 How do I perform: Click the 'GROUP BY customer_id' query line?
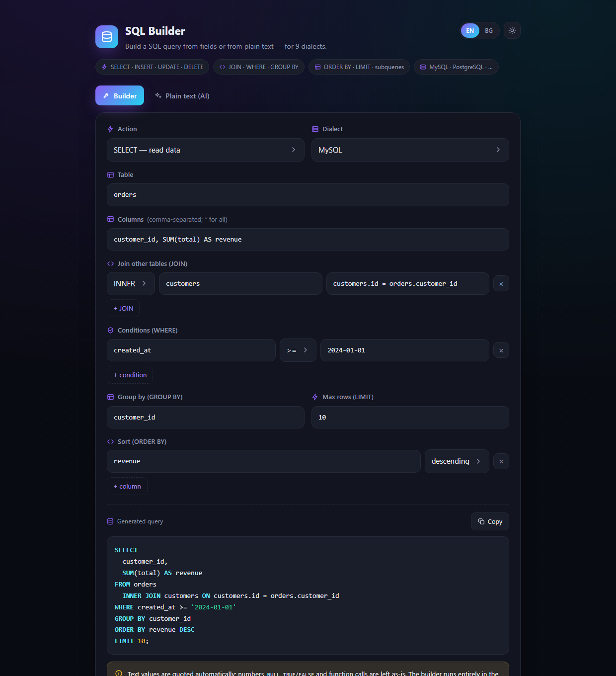coord(153,618)
